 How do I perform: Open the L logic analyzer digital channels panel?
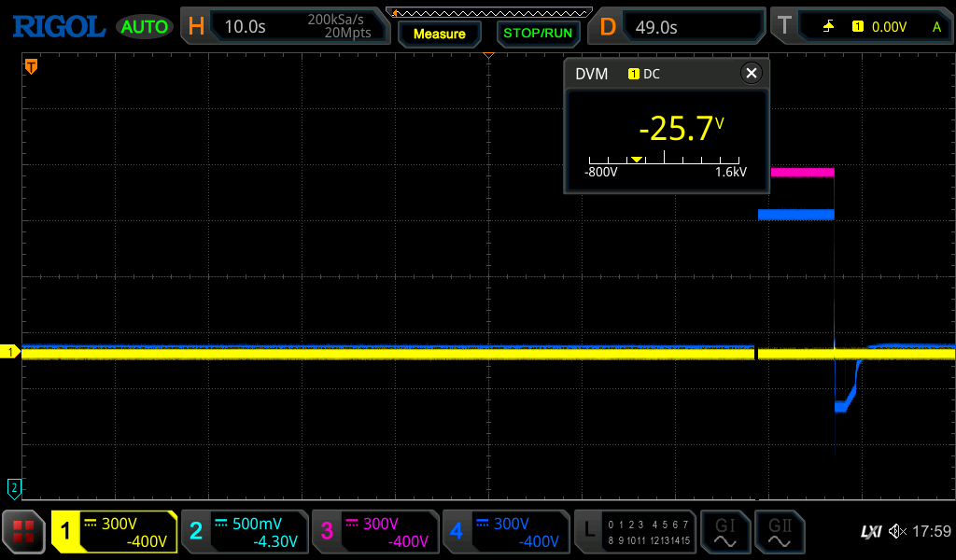pyautogui.click(x=637, y=532)
